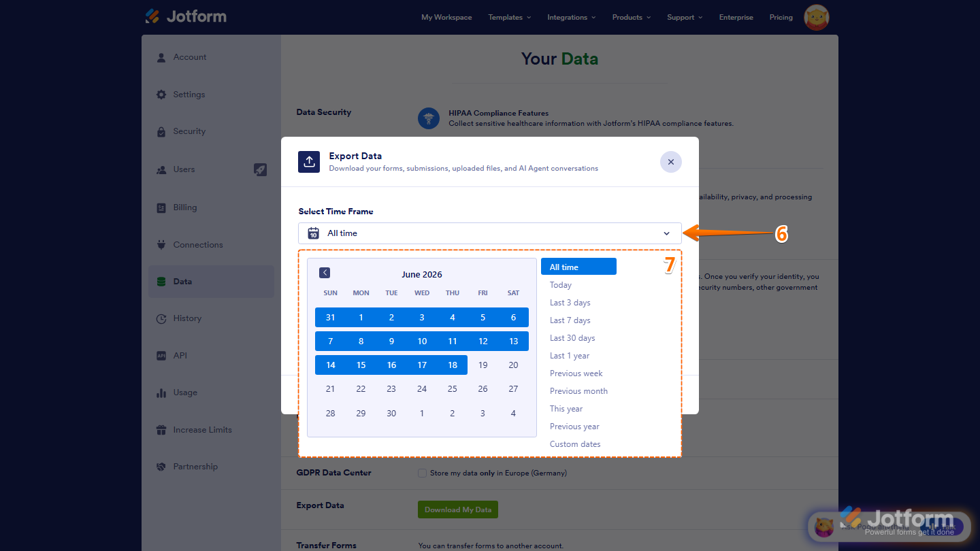The height and width of the screenshot is (551, 980).
Task: Click the green Download My Data button
Action: (x=458, y=510)
